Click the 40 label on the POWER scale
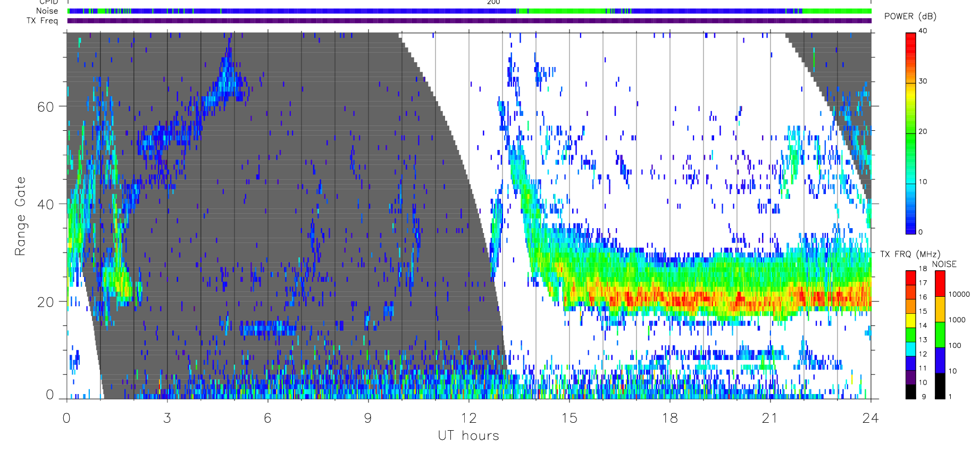 pyautogui.click(x=923, y=31)
